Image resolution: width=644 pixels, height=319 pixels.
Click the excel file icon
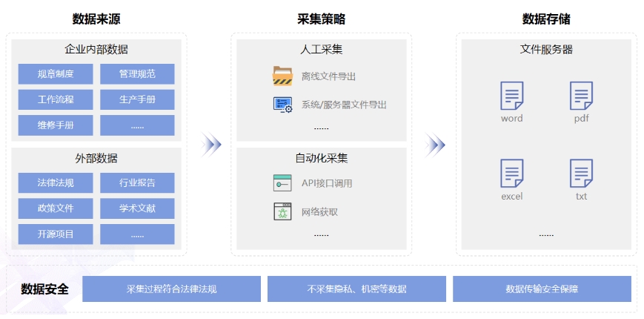click(511, 174)
